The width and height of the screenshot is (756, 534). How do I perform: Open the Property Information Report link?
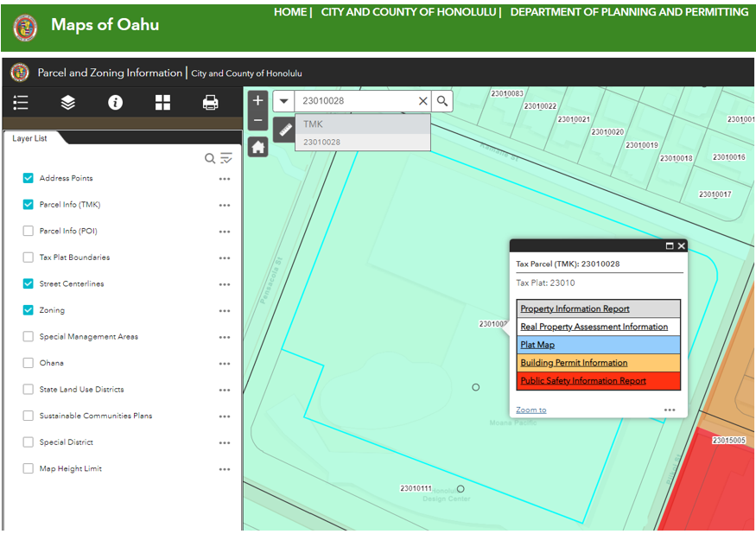point(575,308)
